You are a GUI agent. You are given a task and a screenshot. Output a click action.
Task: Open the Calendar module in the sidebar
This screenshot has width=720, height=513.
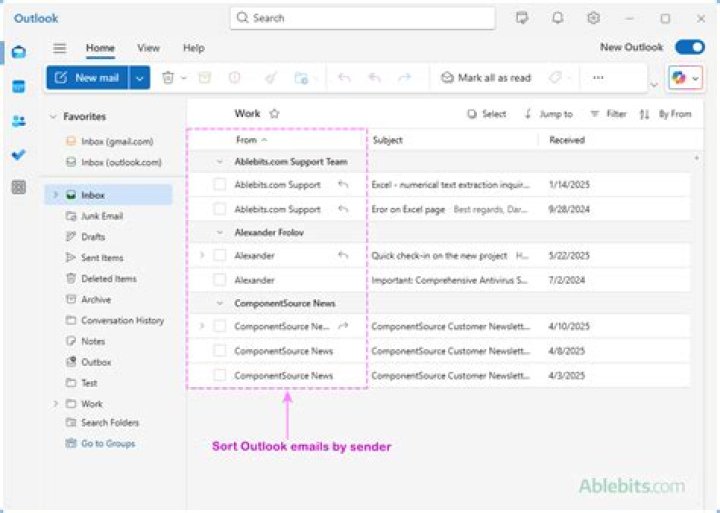coord(19,86)
